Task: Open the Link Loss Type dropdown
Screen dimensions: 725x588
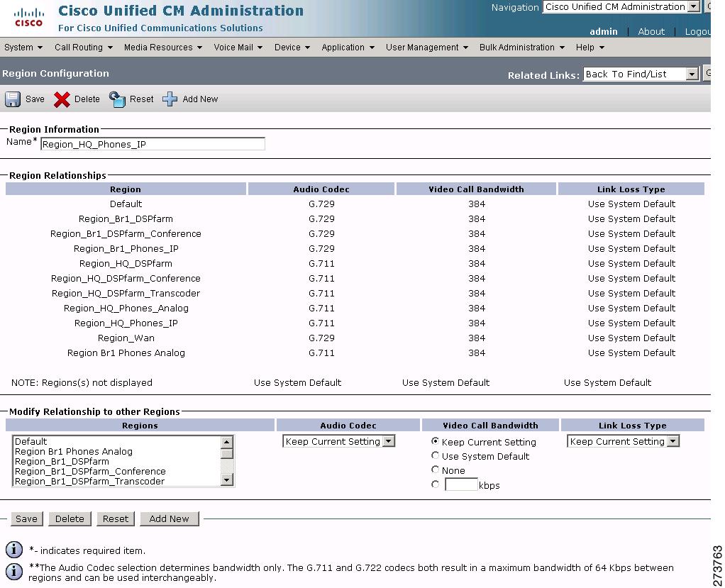Action: 623,441
